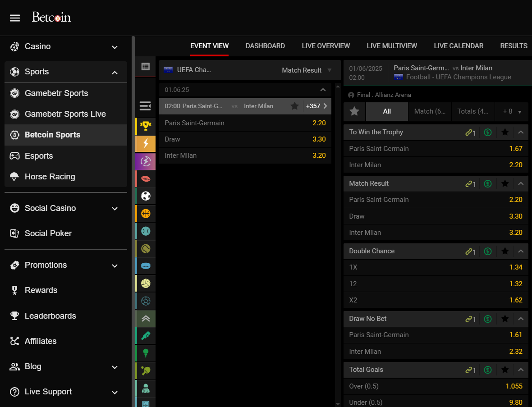Collapse the sports list menu icon
The width and height of the screenshot is (532, 407).
point(146,106)
